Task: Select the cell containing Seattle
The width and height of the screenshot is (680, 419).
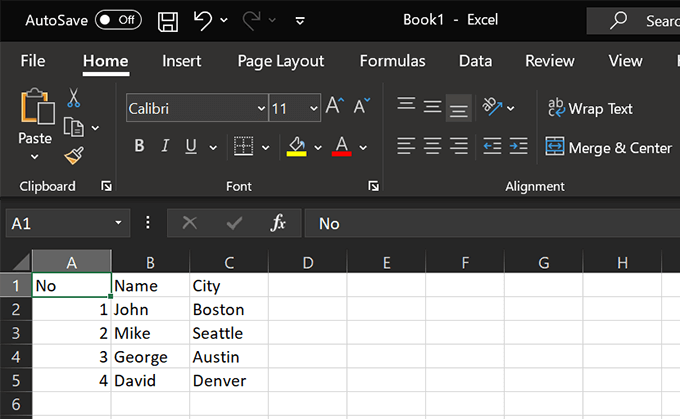Action: coord(217,333)
